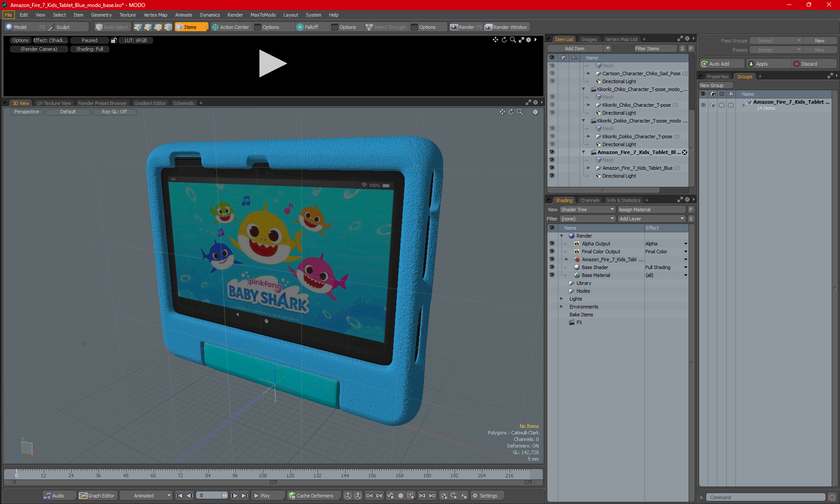
Task: Expand Amazon_Fire_7_Kids_Tablet_Blue item
Action: [588, 168]
